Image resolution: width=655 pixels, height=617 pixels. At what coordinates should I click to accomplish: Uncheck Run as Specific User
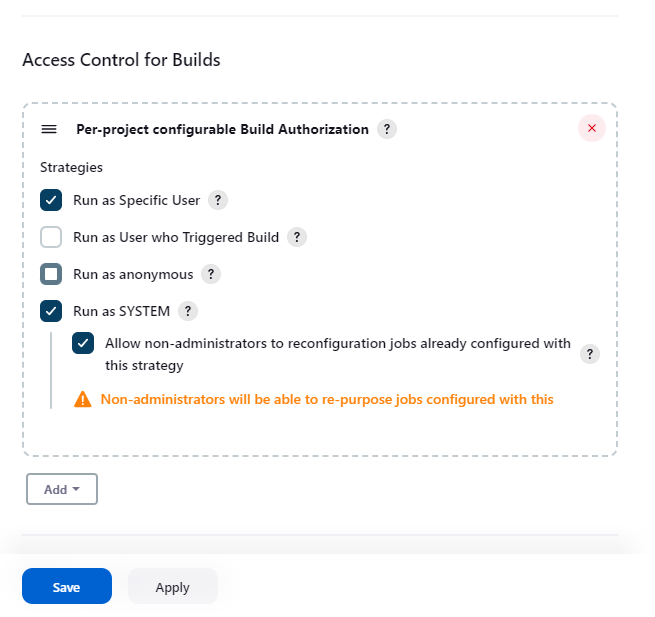pyautogui.click(x=51, y=200)
